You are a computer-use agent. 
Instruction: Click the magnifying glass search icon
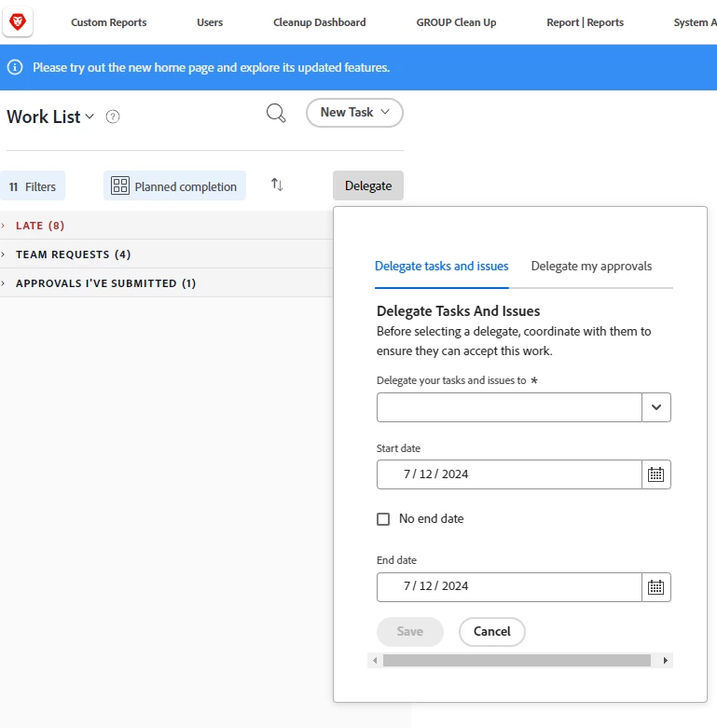click(276, 113)
